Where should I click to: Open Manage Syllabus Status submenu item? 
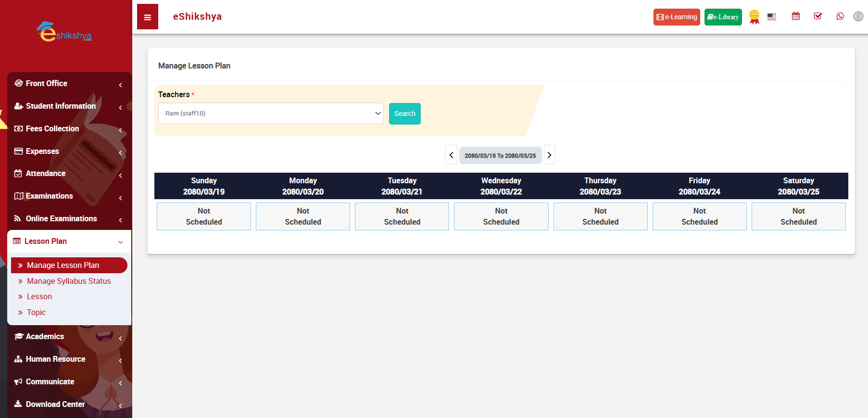click(x=69, y=281)
